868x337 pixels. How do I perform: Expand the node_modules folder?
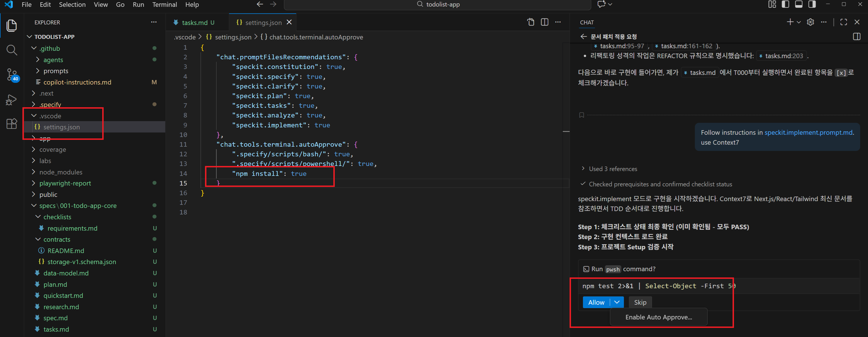(61, 172)
